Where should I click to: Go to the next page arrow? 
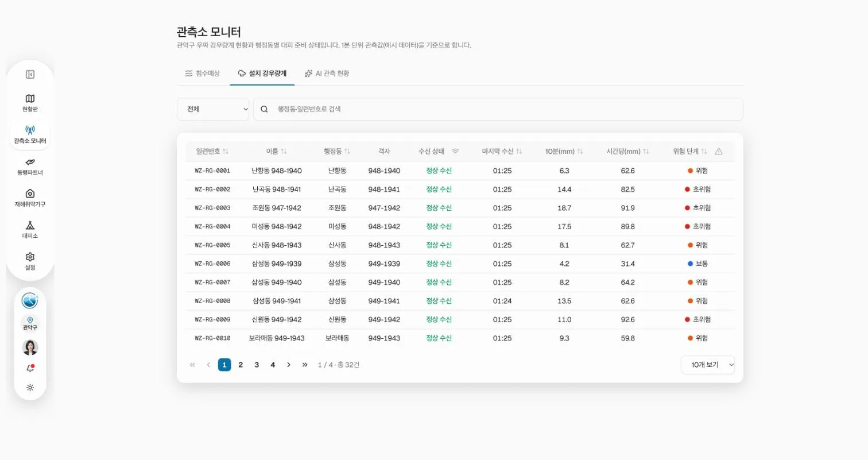click(x=289, y=365)
